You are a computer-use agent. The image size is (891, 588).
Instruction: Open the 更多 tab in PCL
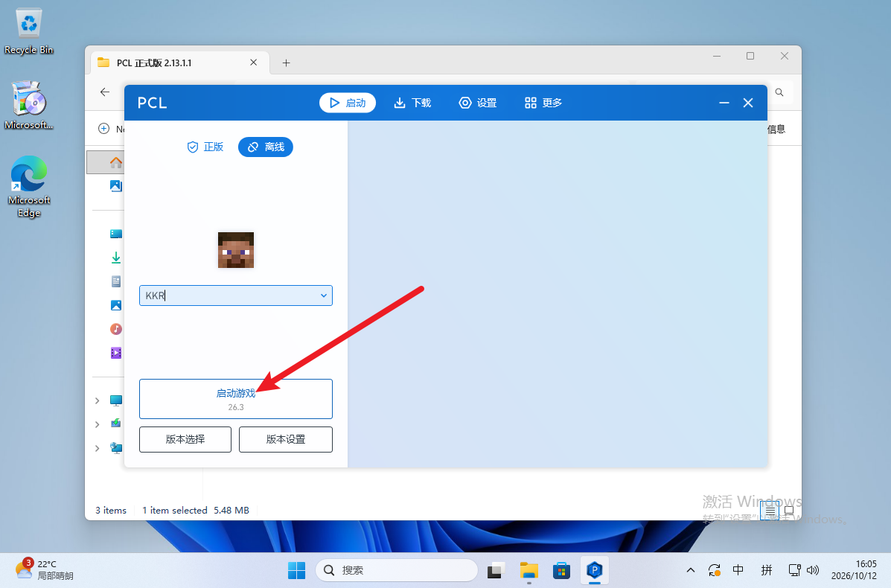pos(543,103)
